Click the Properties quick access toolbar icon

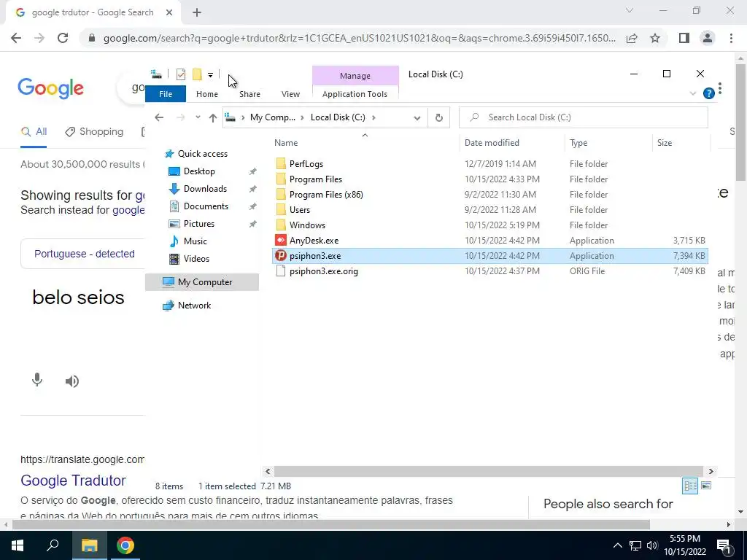[x=181, y=74]
